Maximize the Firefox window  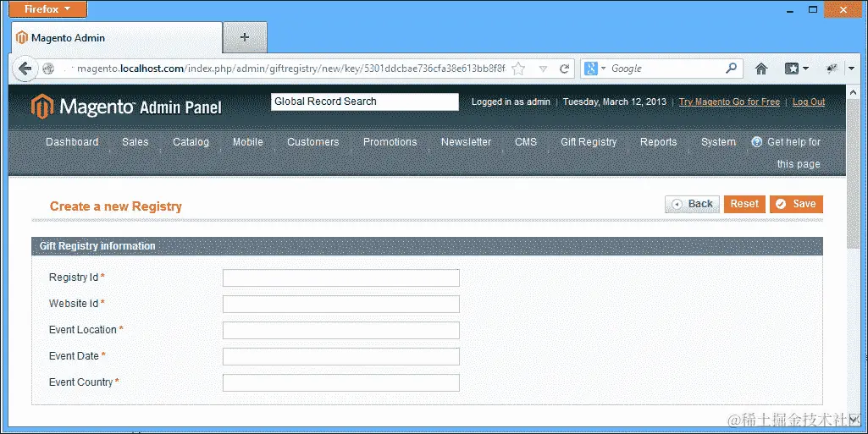813,9
